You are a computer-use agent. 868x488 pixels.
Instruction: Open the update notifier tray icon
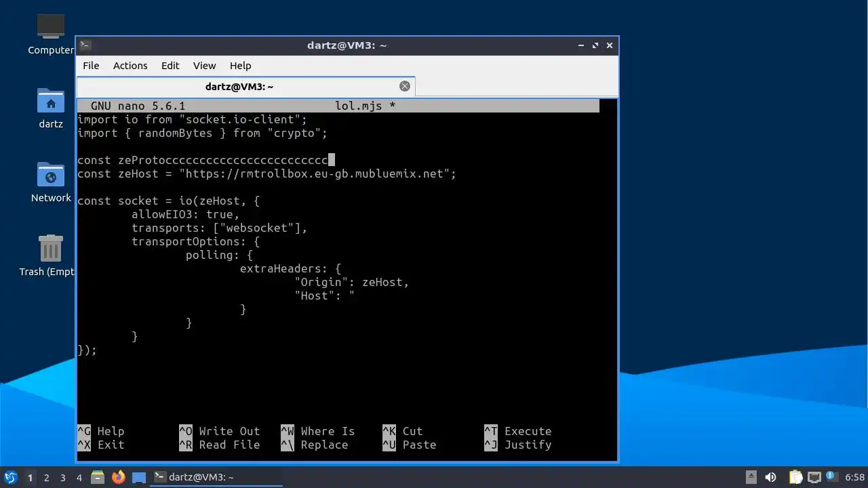(831, 477)
